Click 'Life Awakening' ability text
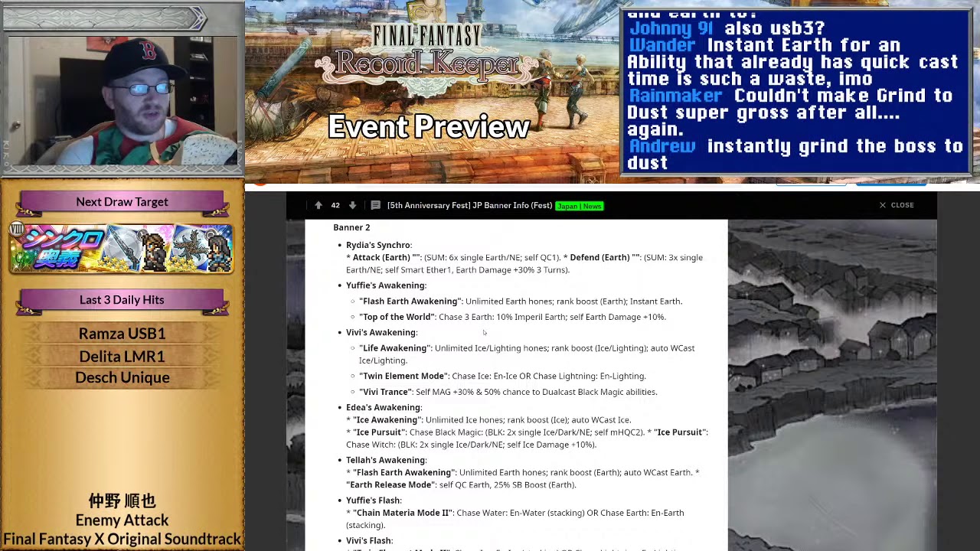Screen dimensions: 980x551 point(394,348)
